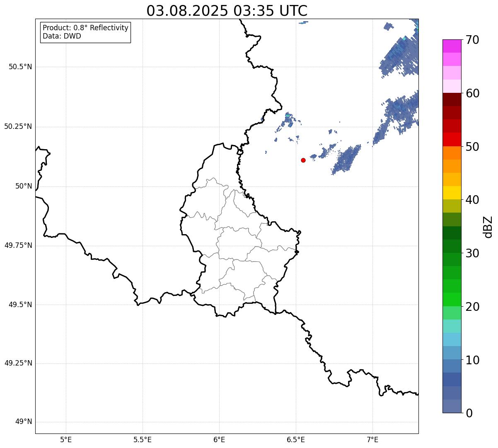Click the 49°N latitude label
The image size is (498, 448).
pyautogui.click(x=24, y=422)
